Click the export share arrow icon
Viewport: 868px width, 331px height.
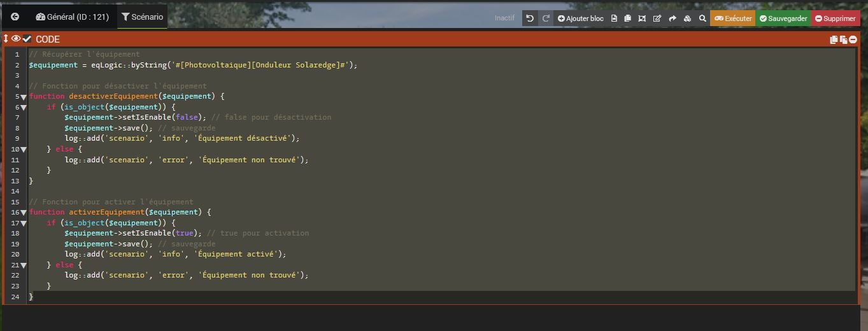point(672,18)
